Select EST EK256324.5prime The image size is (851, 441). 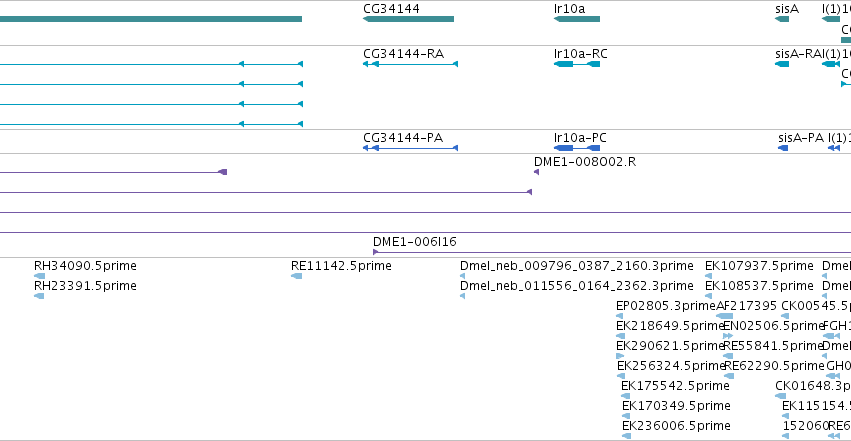click(x=621, y=376)
